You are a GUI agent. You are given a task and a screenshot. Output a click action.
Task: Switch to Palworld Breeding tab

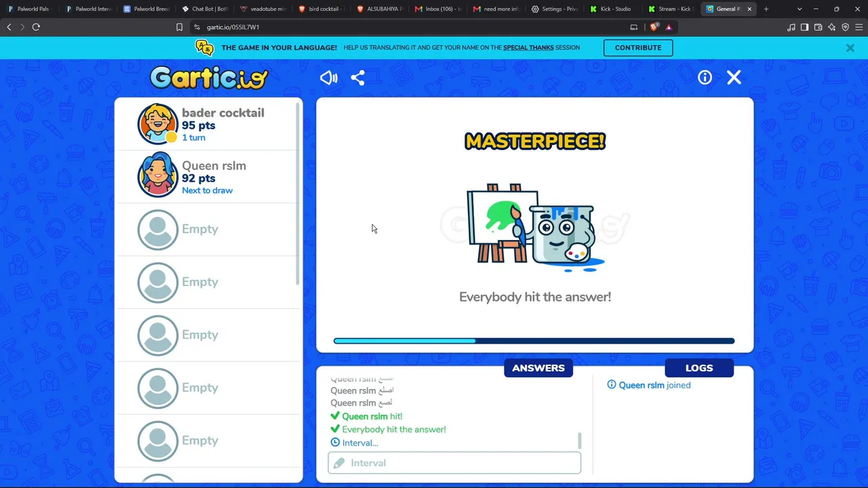[x=146, y=9]
